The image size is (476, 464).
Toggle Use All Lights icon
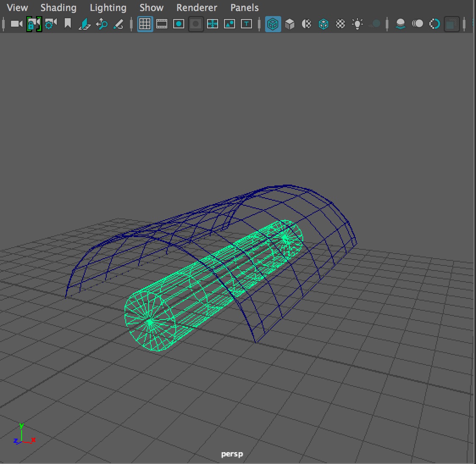(x=357, y=24)
